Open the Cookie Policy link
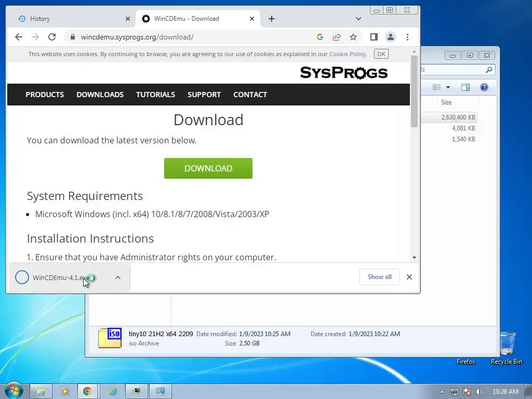 [x=348, y=54]
